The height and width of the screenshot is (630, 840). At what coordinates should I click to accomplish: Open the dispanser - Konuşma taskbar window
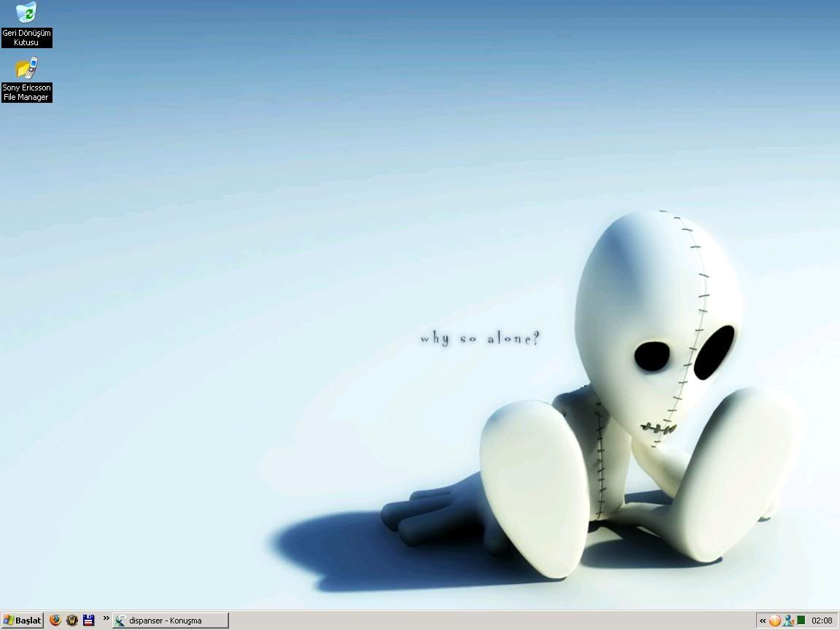click(x=171, y=621)
